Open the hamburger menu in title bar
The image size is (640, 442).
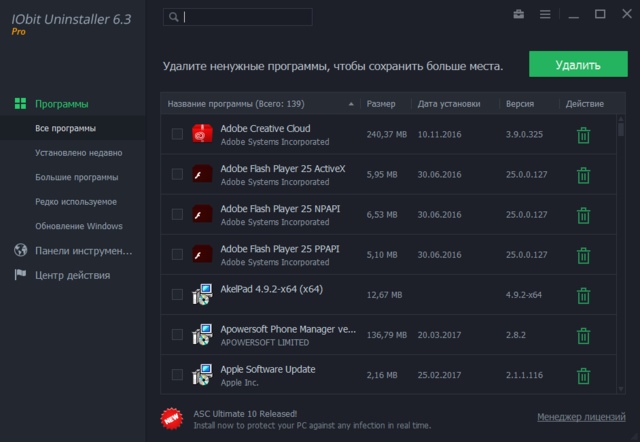pyautogui.click(x=545, y=15)
